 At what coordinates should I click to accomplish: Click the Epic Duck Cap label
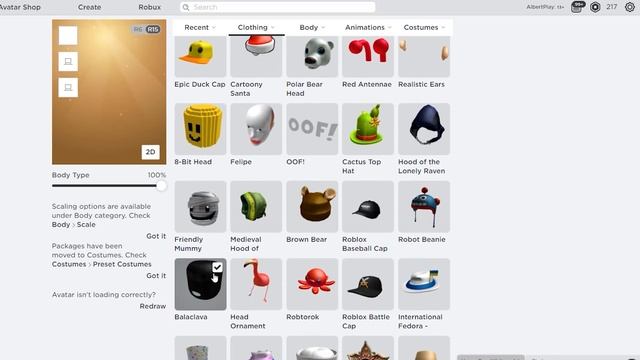[x=200, y=84]
